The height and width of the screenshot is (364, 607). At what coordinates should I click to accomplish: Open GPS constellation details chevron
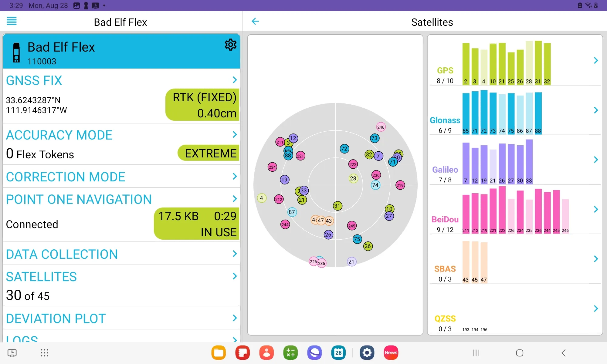point(596,60)
